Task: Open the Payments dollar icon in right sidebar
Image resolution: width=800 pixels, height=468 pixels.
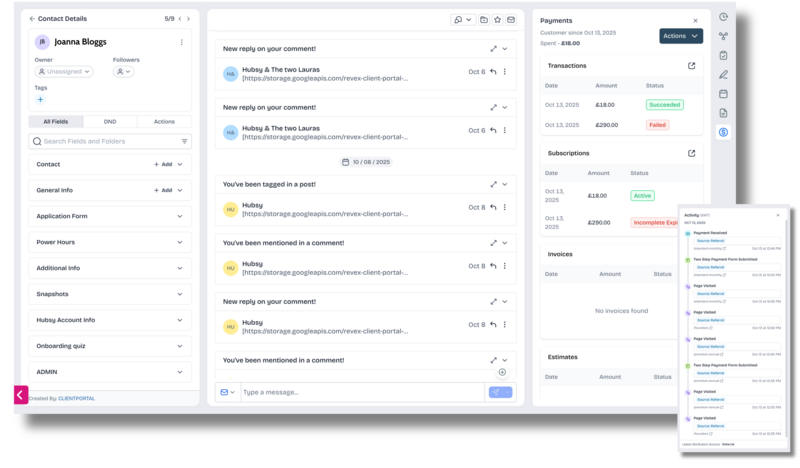Action: click(x=723, y=132)
